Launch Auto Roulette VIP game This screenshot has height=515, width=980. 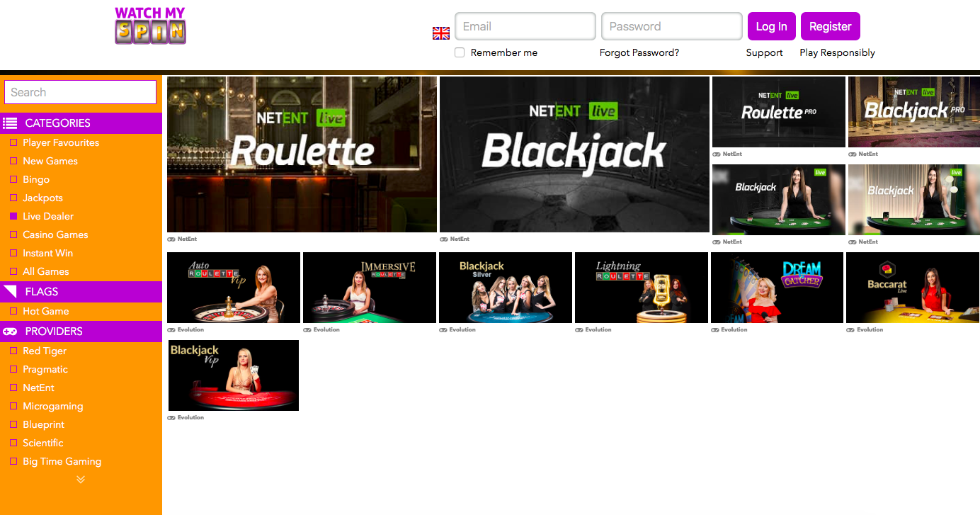pyautogui.click(x=234, y=288)
